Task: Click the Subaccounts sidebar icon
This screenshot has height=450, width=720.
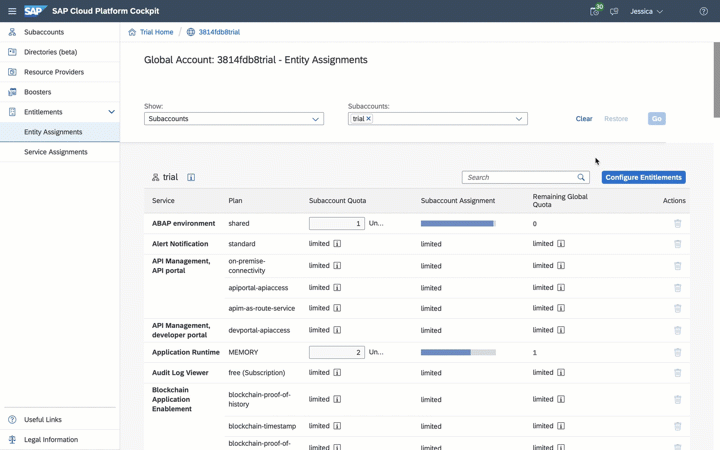Action: [12, 32]
